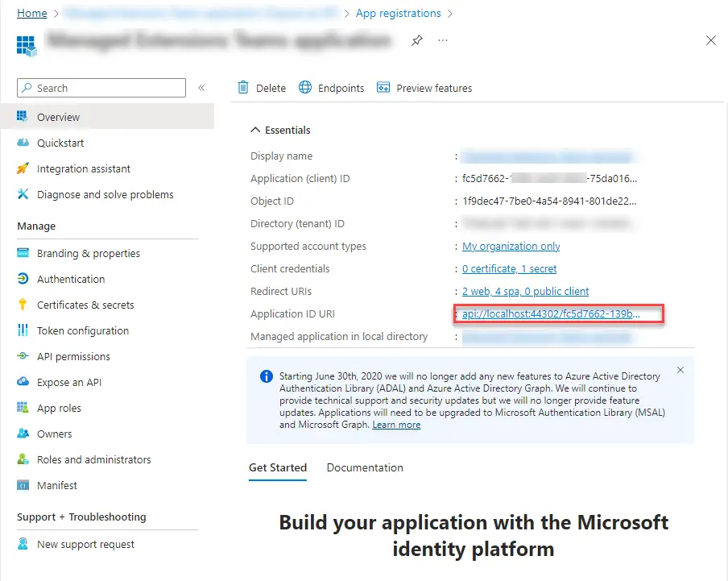Click the sidebar Search field
Screen dimensions: 728x581
(x=101, y=88)
